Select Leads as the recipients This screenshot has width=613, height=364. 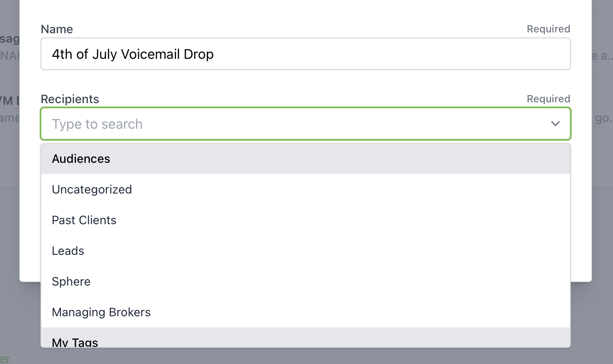click(306, 251)
